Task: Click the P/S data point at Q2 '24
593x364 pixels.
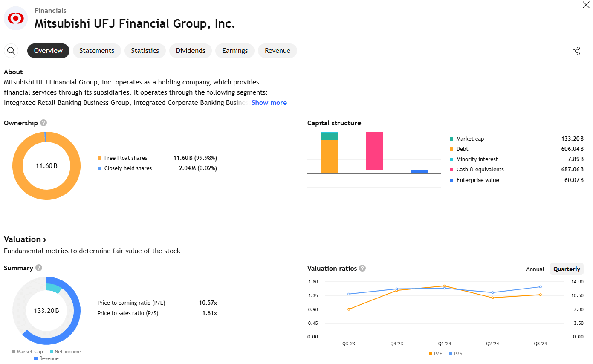Action: [x=492, y=292]
